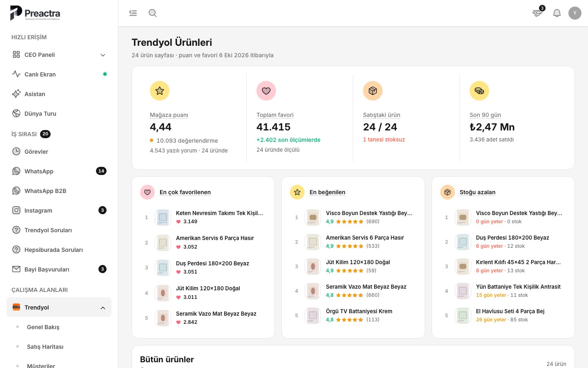588x368 pixels.
Task: Click Kırlent Kılıfı 45×45 product in Stoğu azalan
Action: [x=503, y=267]
